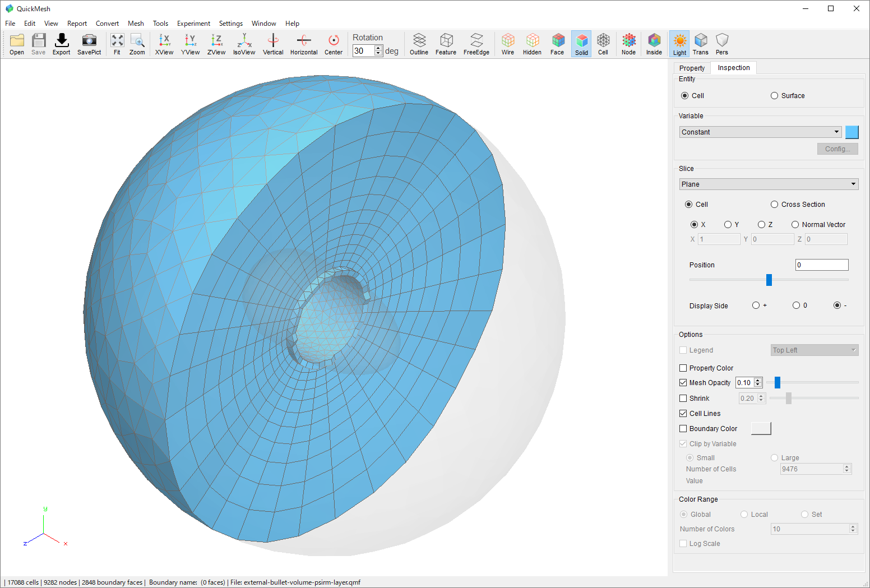Open the Settings menu
Image resolution: width=870 pixels, height=588 pixels.
click(x=231, y=24)
